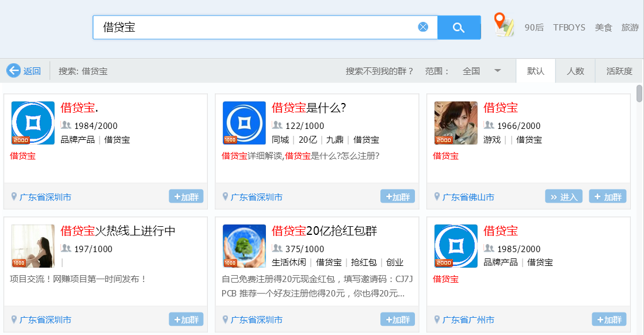Viewport: 644px width, 335px height.
Task: Click +加群 for 借贷宝20亿抢红包群
Action: click(x=398, y=319)
